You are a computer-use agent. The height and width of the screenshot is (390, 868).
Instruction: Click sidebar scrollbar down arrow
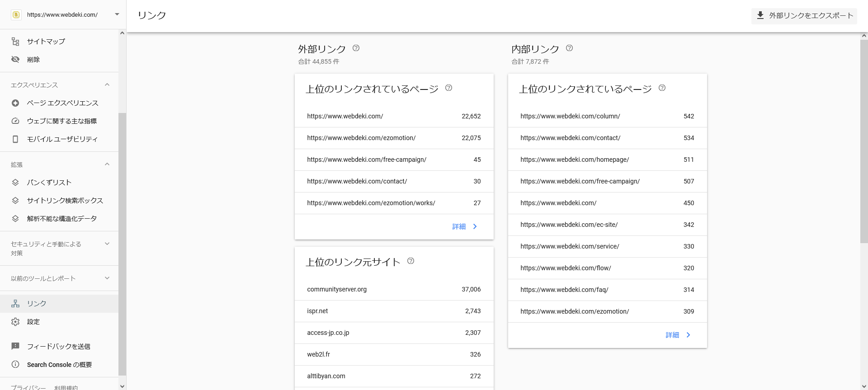122,386
